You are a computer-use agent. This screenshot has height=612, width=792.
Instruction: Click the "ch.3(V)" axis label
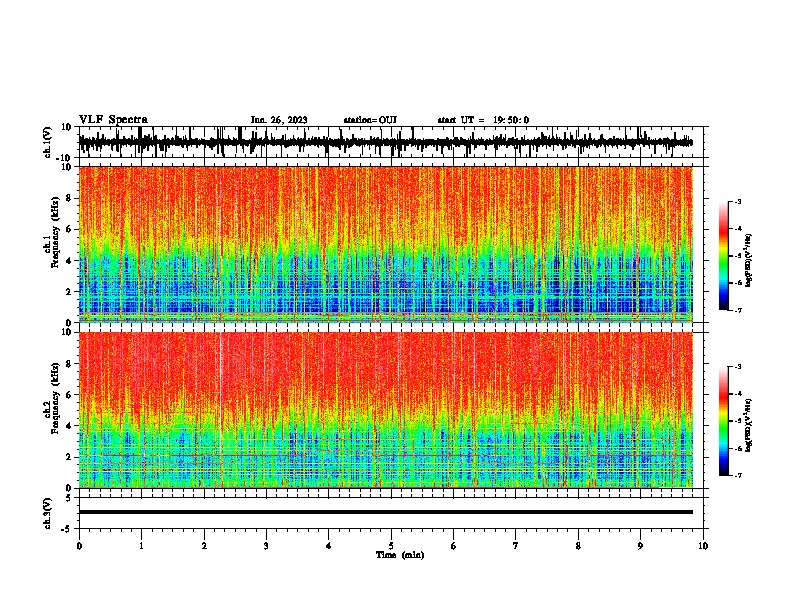[x=48, y=513]
